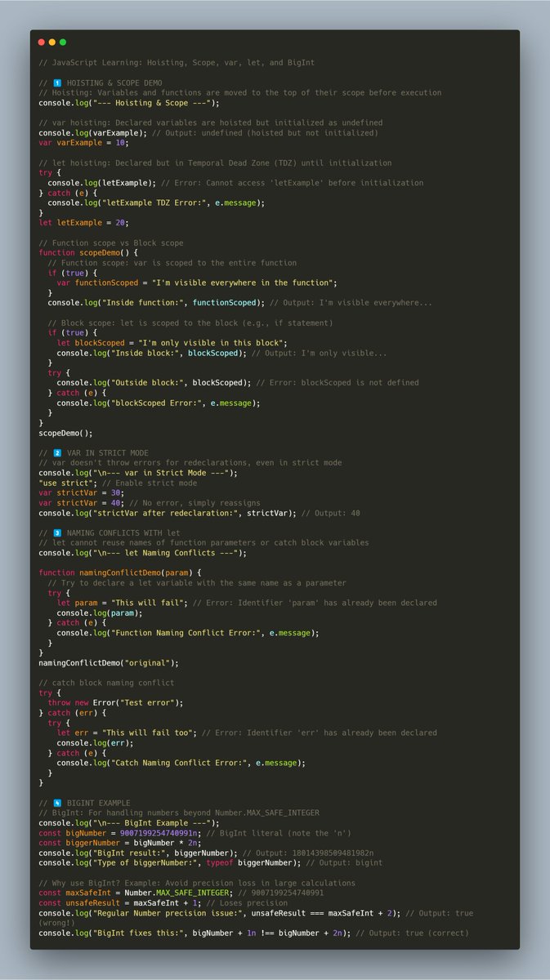Viewport: 550px width, 980px height.
Task: Click the string "\n--- var in Strict Mode ---"
Action: 163,473
